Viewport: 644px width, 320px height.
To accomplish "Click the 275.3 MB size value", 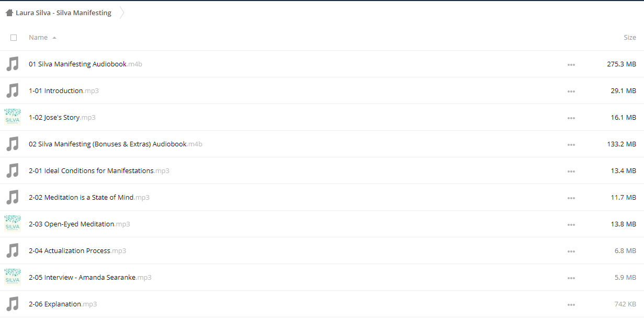I will 622,64.
